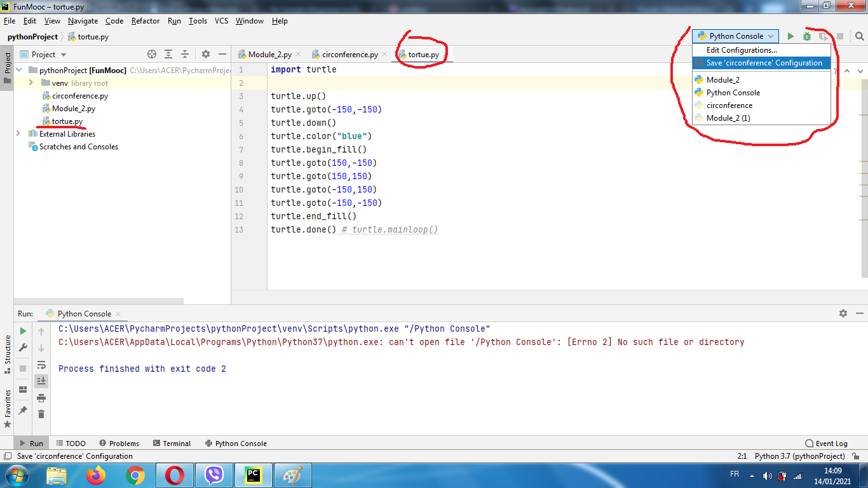This screenshot has height=488, width=868.
Task: Open Google Chrome from the taskbar
Action: 135,475
